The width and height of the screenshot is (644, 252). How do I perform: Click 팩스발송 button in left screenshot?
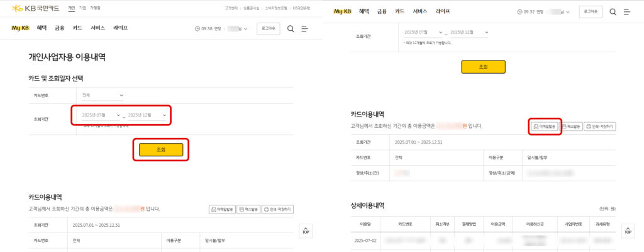pos(248,209)
